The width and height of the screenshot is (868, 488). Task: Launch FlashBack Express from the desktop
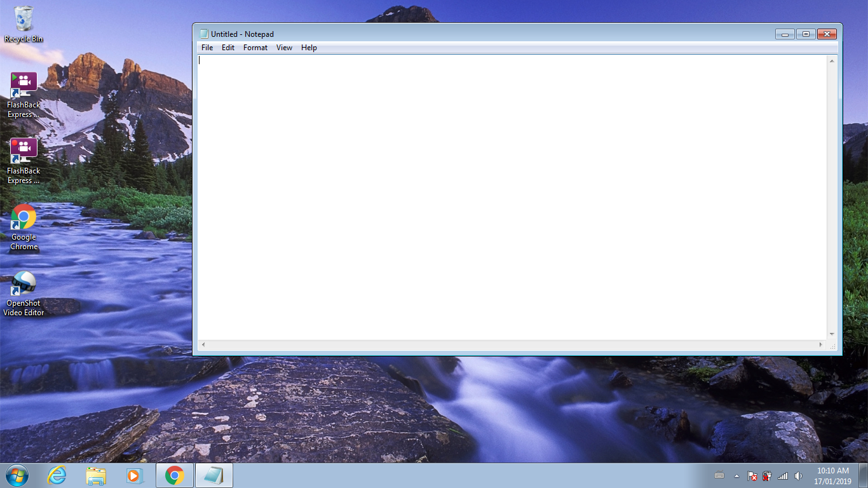[x=23, y=81]
